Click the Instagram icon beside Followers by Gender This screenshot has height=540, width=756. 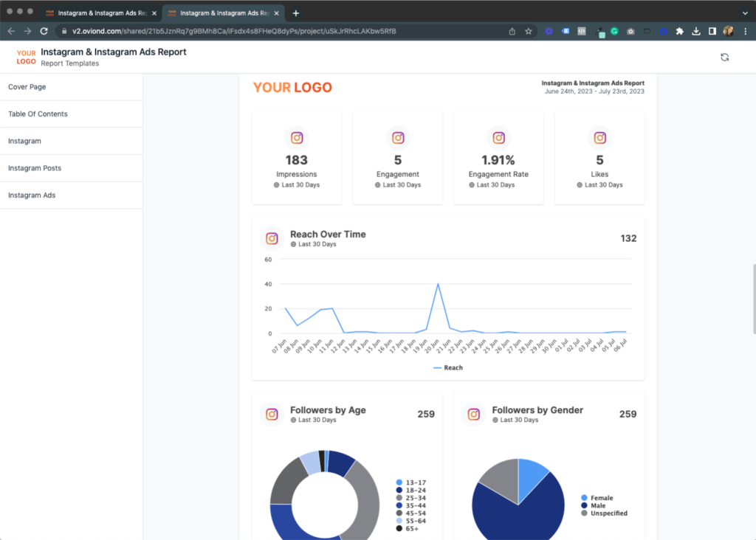click(474, 415)
